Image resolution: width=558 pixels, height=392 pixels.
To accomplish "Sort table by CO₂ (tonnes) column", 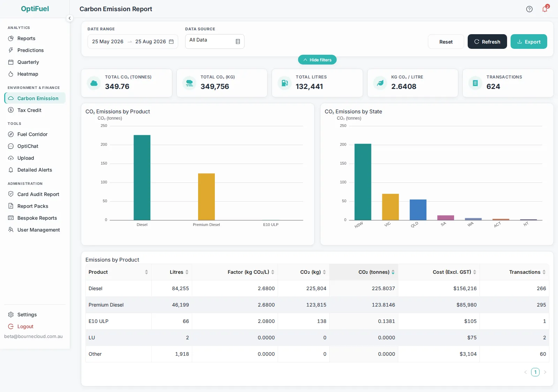I will [364, 272].
